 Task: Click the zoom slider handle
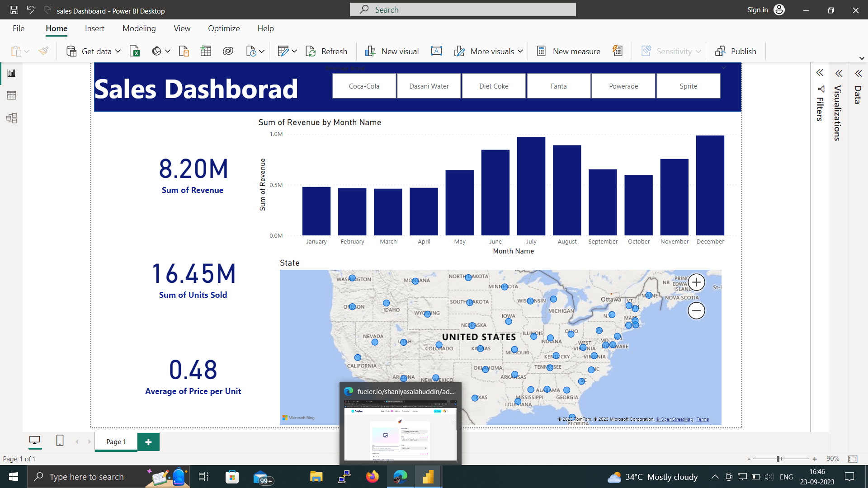(x=779, y=459)
